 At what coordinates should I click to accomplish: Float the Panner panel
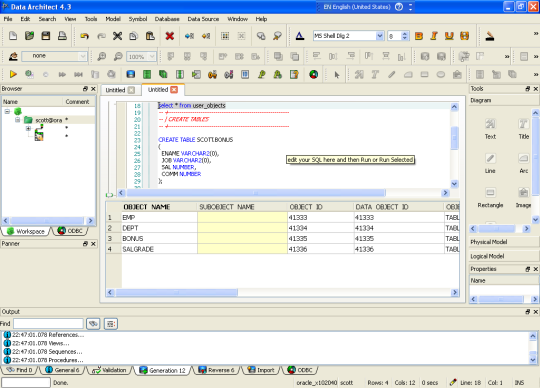pyautogui.click(x=85, y=244)
